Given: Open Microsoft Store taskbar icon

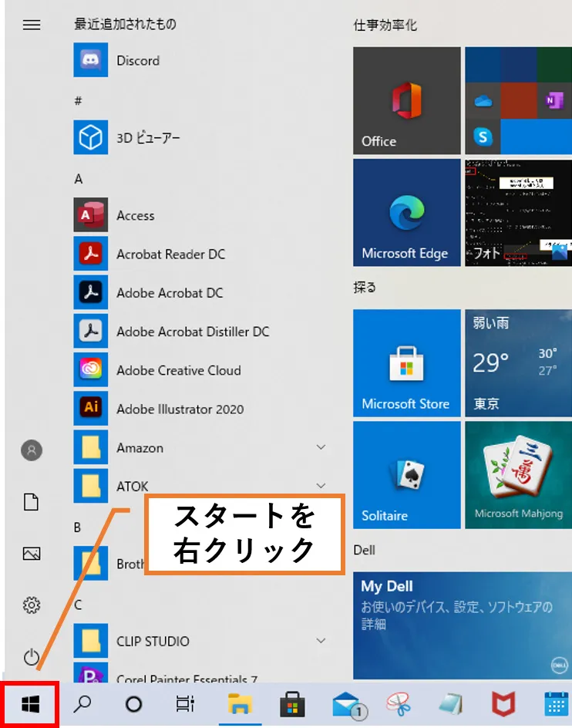Looking at the screenshot, I should [292, 704].
